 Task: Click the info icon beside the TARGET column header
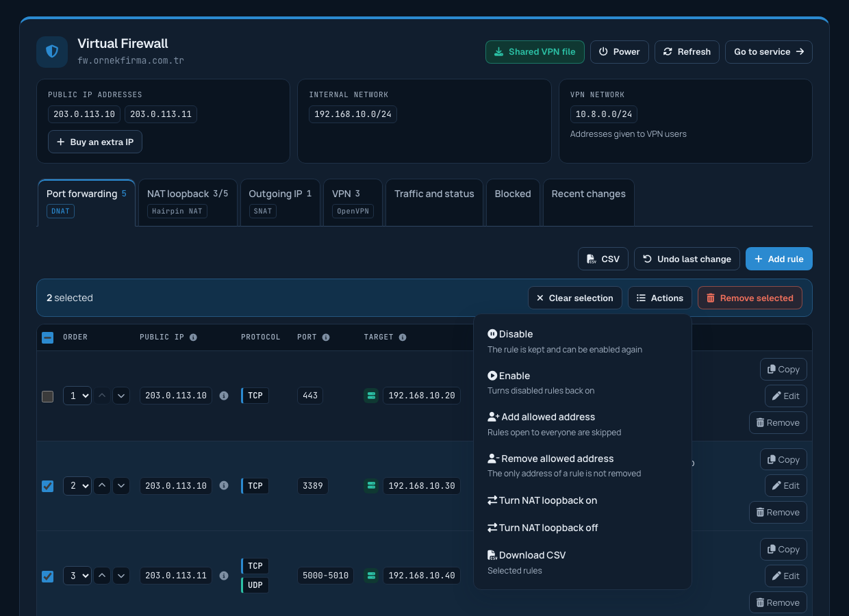[403, 337]
